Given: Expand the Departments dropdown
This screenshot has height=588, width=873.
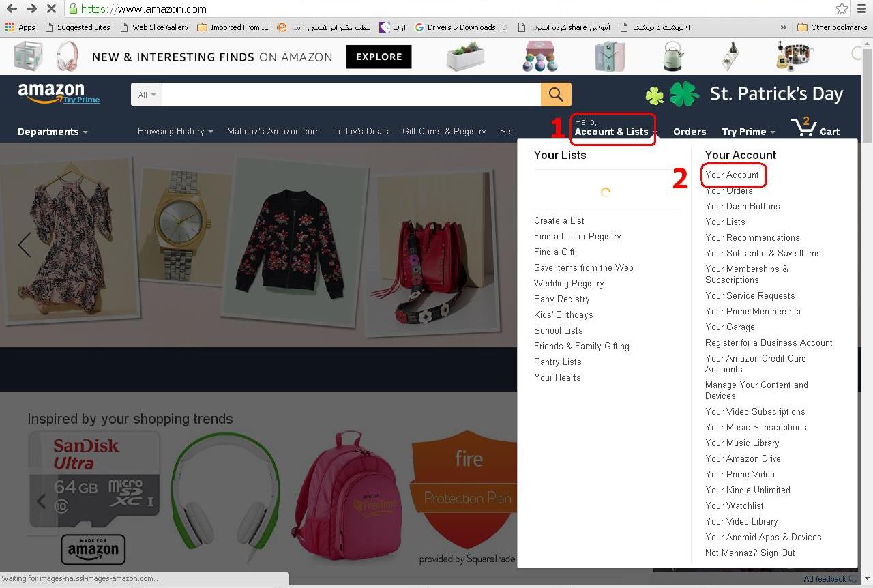Looking at the screenshot, I should [53, 132].
